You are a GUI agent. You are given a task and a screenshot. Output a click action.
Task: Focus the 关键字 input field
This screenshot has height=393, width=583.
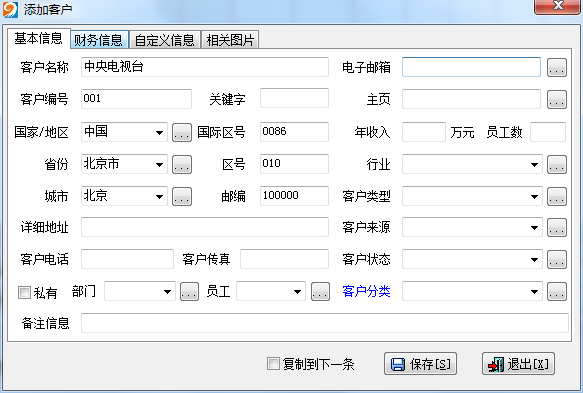click(294, 98)
